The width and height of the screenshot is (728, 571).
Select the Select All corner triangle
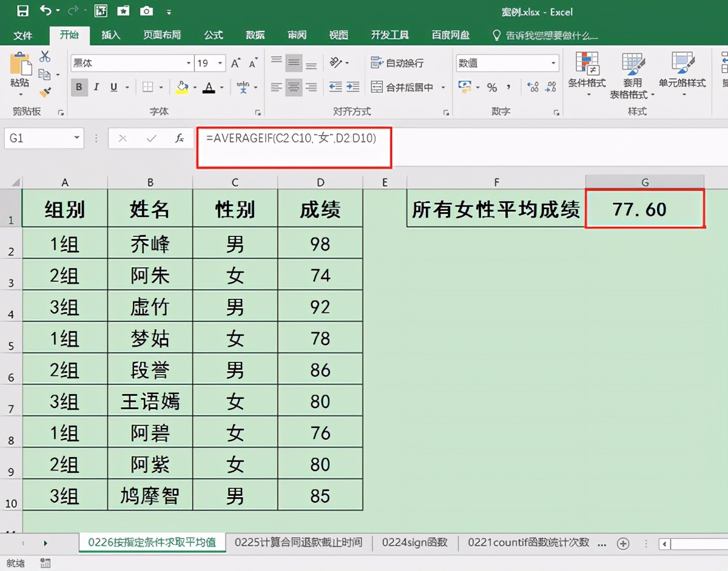click(x=14, y=182)
